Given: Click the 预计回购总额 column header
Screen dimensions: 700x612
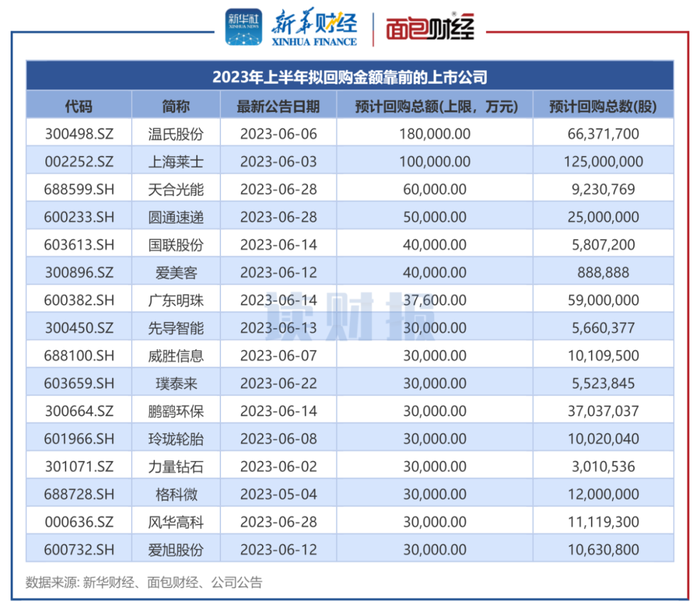Looking at the screenshot, I should tap(434, 106).
